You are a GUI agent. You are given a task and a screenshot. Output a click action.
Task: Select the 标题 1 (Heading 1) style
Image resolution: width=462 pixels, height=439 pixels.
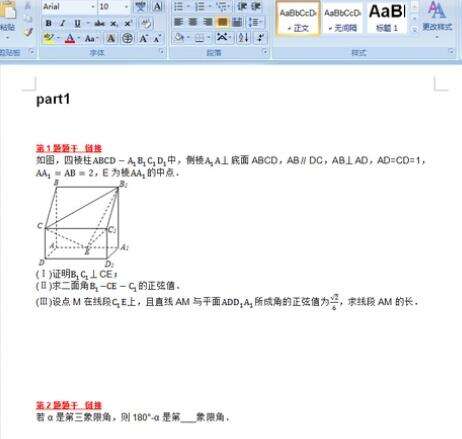tap(387, 19)
